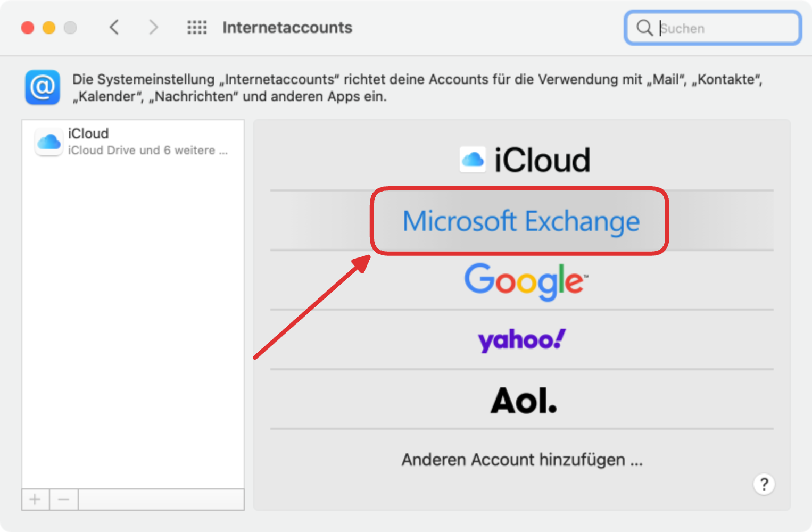The image size is (812, 532).
Task: Click the cloud icon of the sidebar account
Action: point(49,142)
